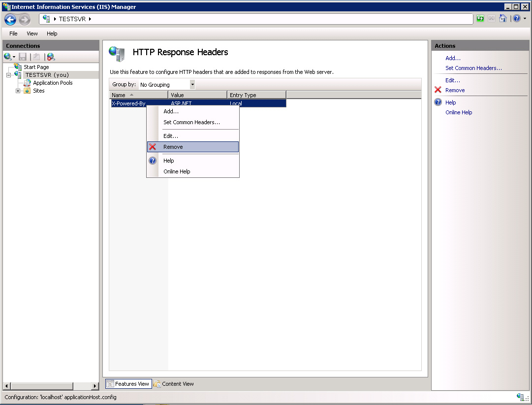Choose Set Common Headers... in context menu
Screen dimensions: 532x405
coord(193,122)
